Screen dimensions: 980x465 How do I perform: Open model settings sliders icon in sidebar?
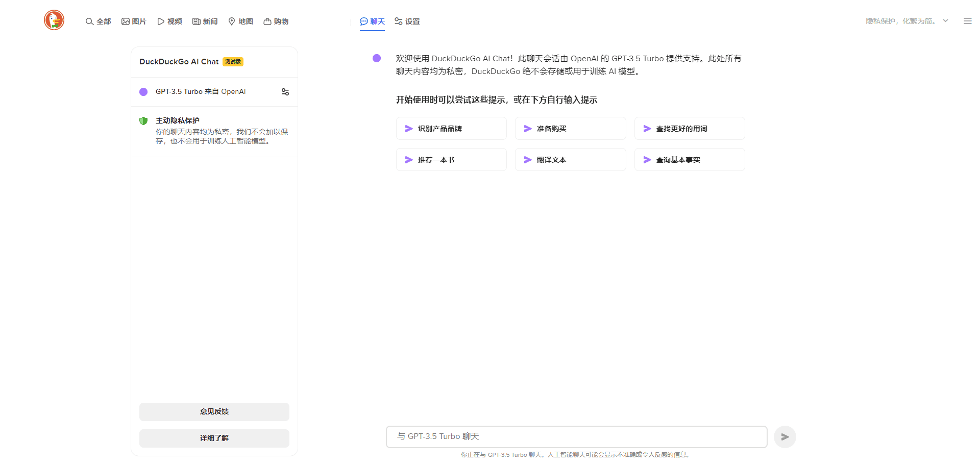285,92
